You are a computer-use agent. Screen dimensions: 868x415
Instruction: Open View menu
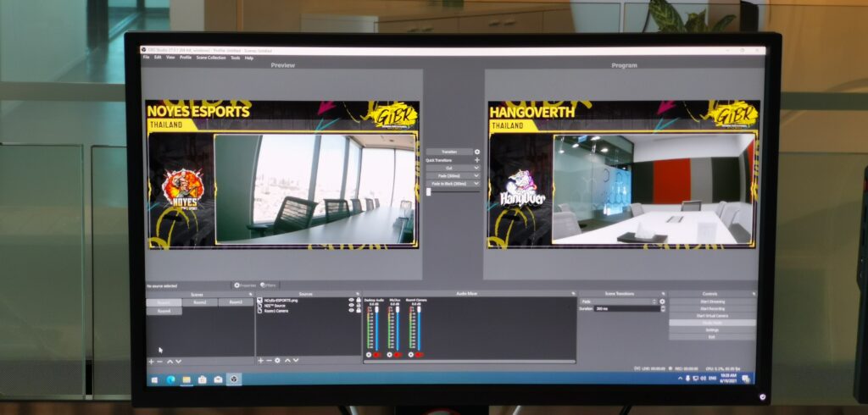coord(170,58)
